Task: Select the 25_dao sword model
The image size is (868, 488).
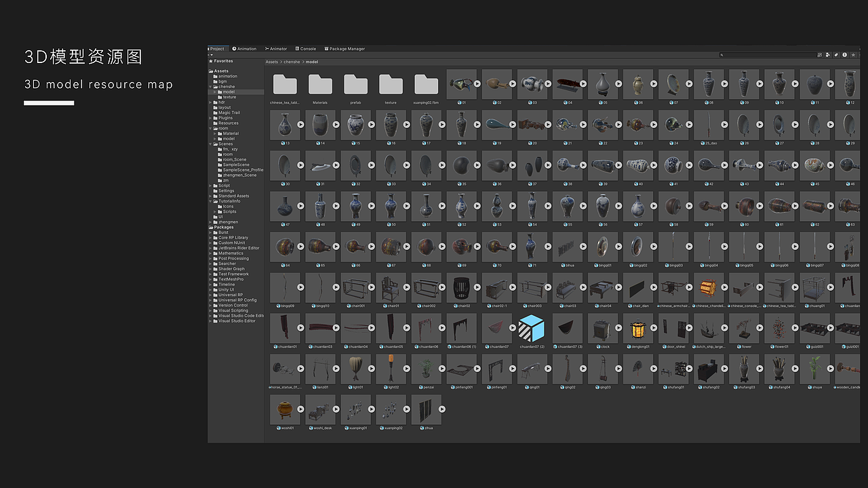Action: tap(708, 125)
